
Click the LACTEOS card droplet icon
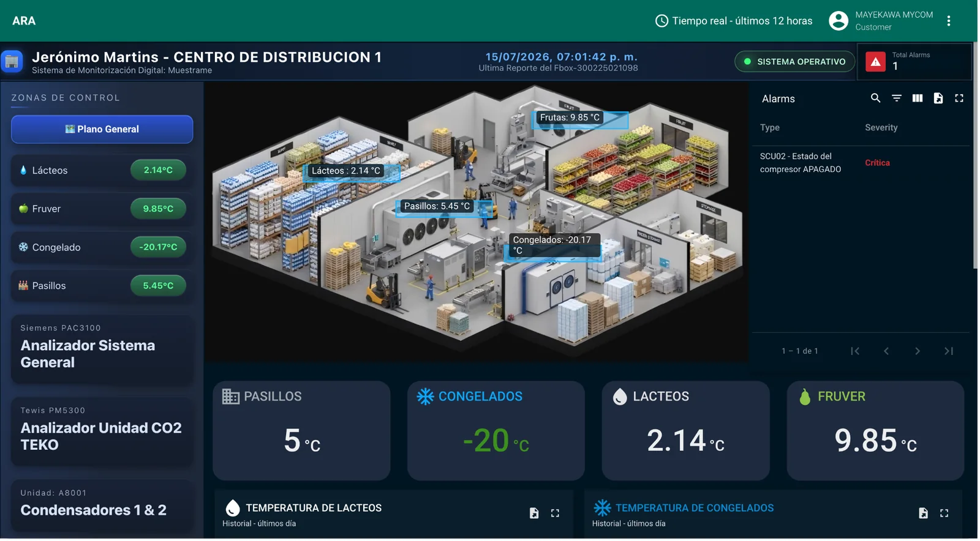(620, 397)
